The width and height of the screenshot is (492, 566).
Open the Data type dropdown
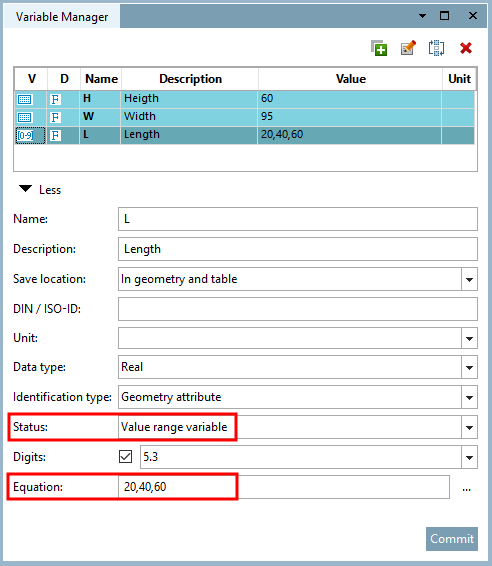[469, 367]
